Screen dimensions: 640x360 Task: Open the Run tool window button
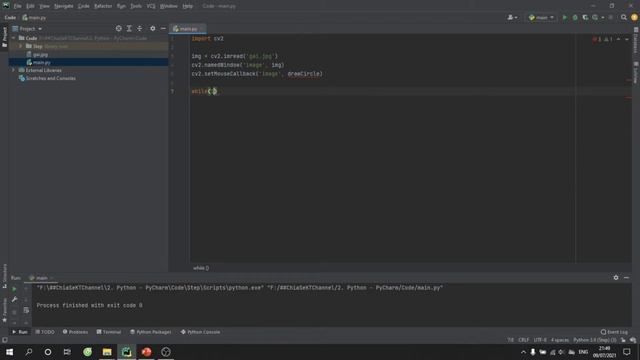pos(20,332)
